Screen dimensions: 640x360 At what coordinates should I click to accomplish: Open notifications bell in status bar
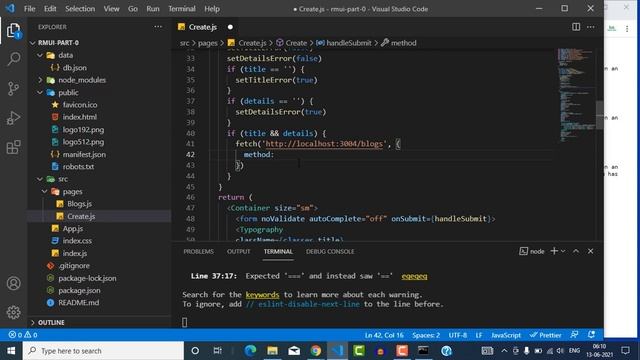click(x=591, y=335)
